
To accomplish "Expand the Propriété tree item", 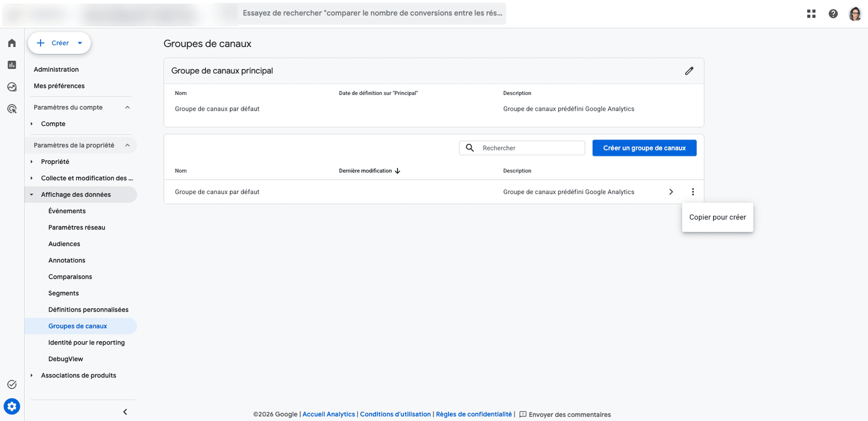I will click(x=32, y=162).
